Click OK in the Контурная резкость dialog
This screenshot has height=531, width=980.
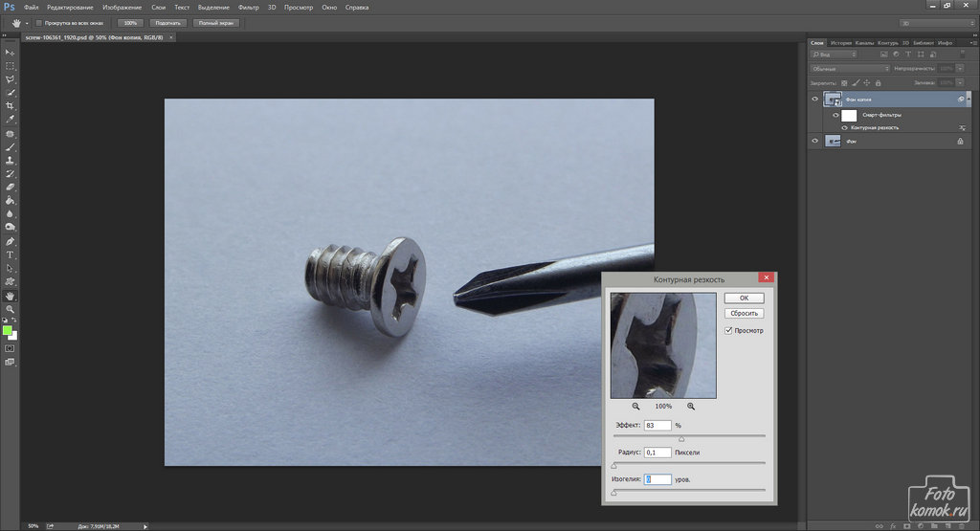(x=744, y=298)
